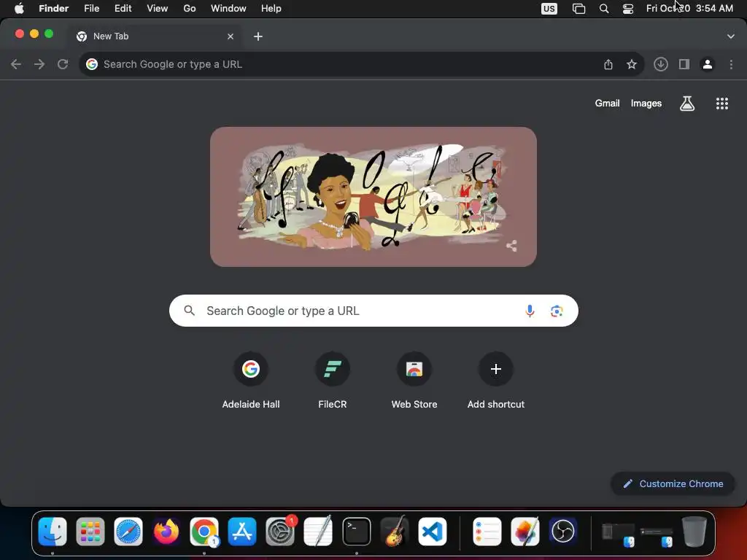The height and width of the screenshot is (560, 747).
Task: Reload the current page
Action: pyautogui.click(x=63, y=64)
